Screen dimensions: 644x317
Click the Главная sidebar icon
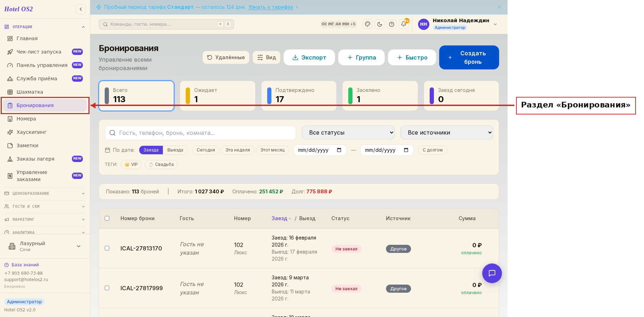(10, 38)
